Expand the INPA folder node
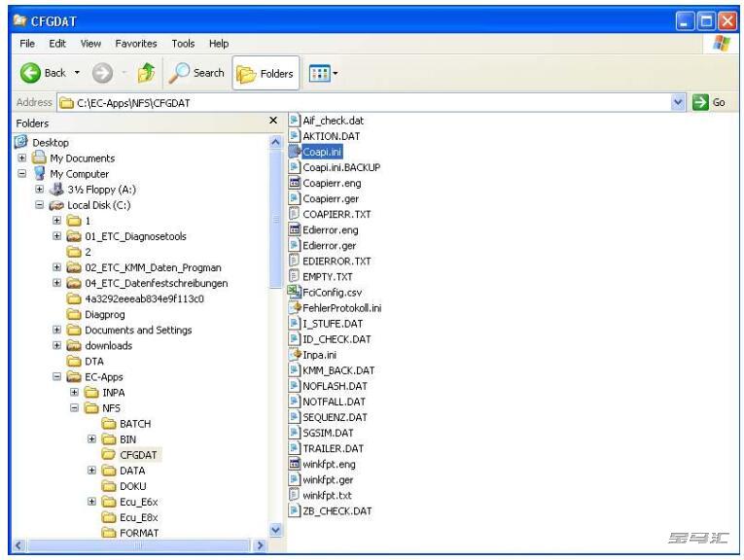744x560 pixels. (75, 393)
